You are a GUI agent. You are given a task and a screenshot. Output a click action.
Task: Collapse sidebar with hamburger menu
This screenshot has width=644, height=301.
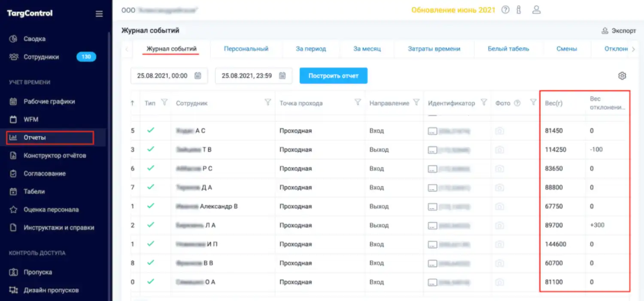[x=99, y=13]
